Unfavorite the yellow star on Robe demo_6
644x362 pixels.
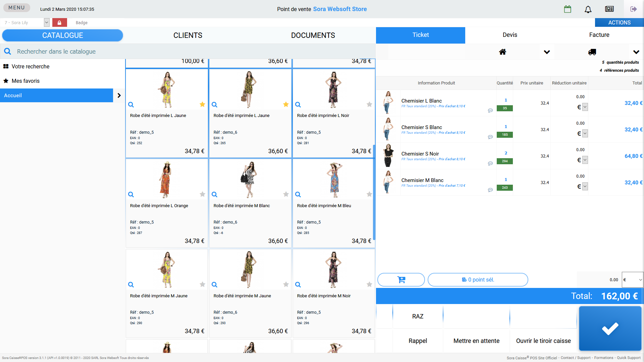coord(286,104)
